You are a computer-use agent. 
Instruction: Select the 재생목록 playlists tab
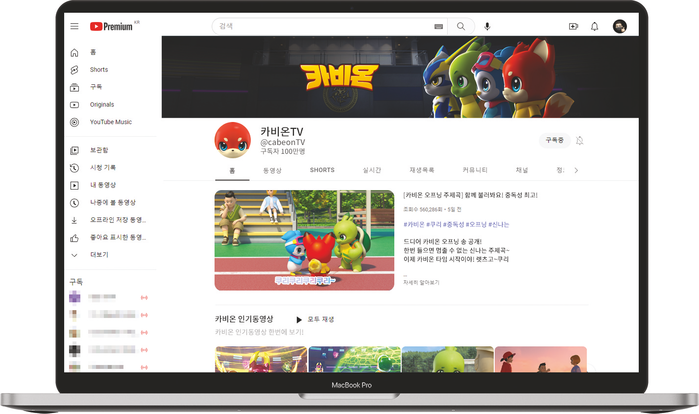tap(422, 170)
